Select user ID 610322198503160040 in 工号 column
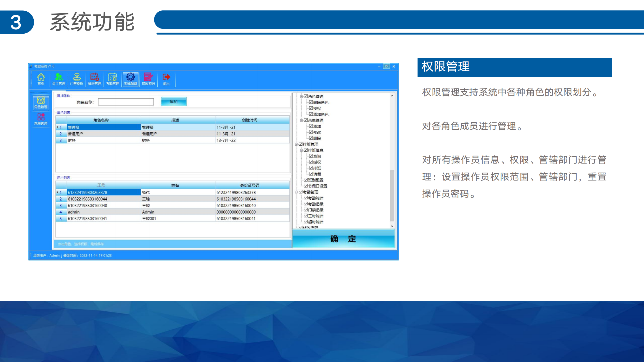The height and width of the screenshot is (362, 644). [x=104, y=205]
